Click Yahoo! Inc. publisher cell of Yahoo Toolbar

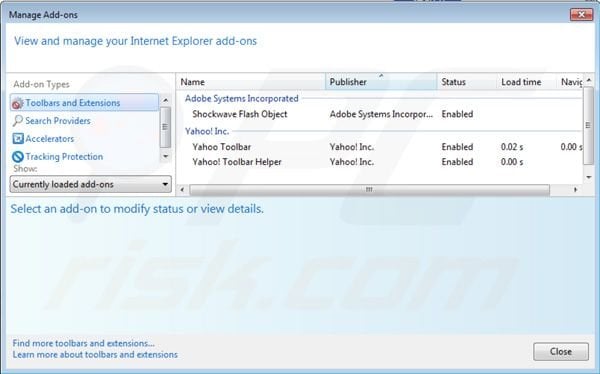click(x=352, y=147)
